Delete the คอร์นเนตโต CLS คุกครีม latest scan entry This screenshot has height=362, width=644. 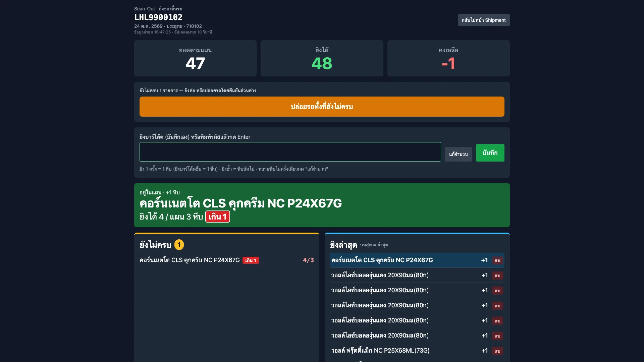tap(497, 260)
